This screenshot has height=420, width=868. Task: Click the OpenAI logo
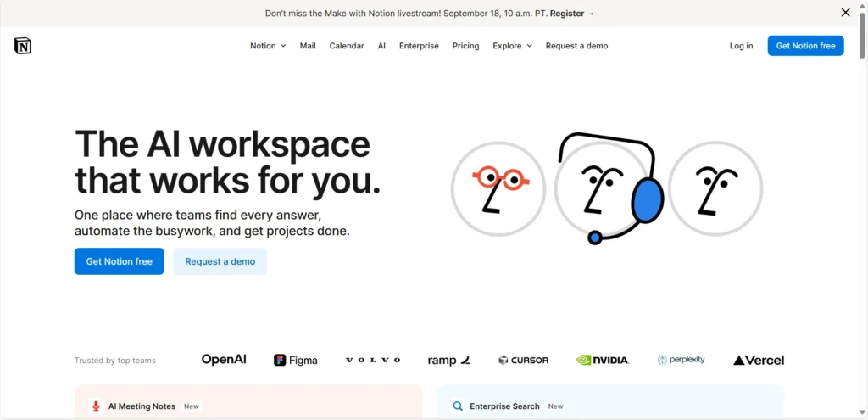(224, 360)
